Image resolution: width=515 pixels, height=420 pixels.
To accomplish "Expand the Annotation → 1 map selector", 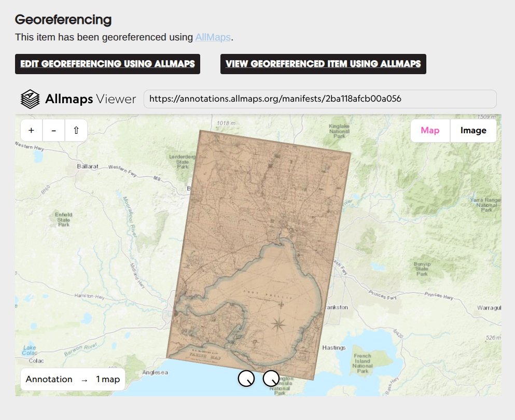I will point(73,380).
